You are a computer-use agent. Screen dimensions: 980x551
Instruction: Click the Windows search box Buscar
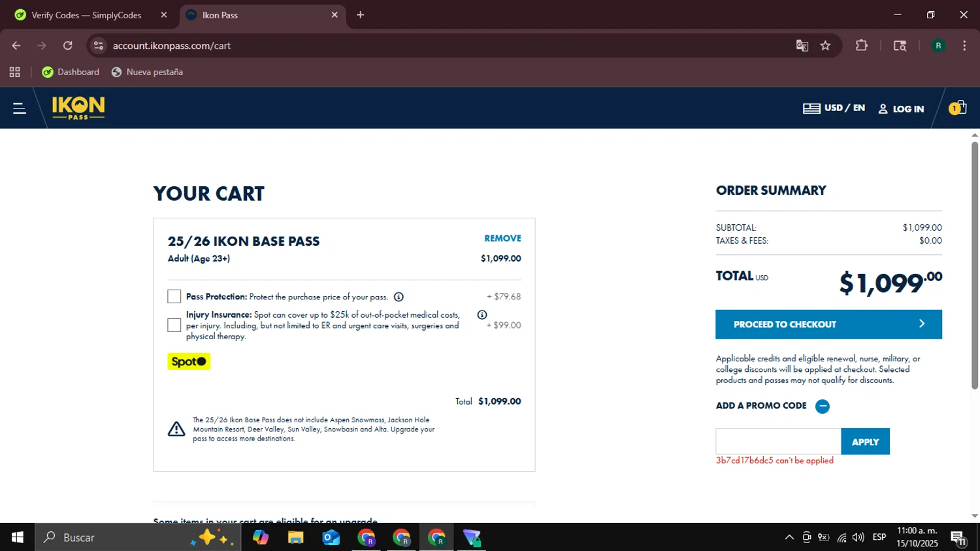138,537
